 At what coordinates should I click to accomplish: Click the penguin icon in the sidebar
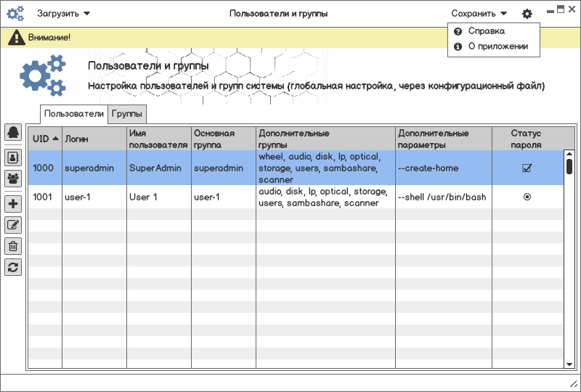click(x=13, y=132)
